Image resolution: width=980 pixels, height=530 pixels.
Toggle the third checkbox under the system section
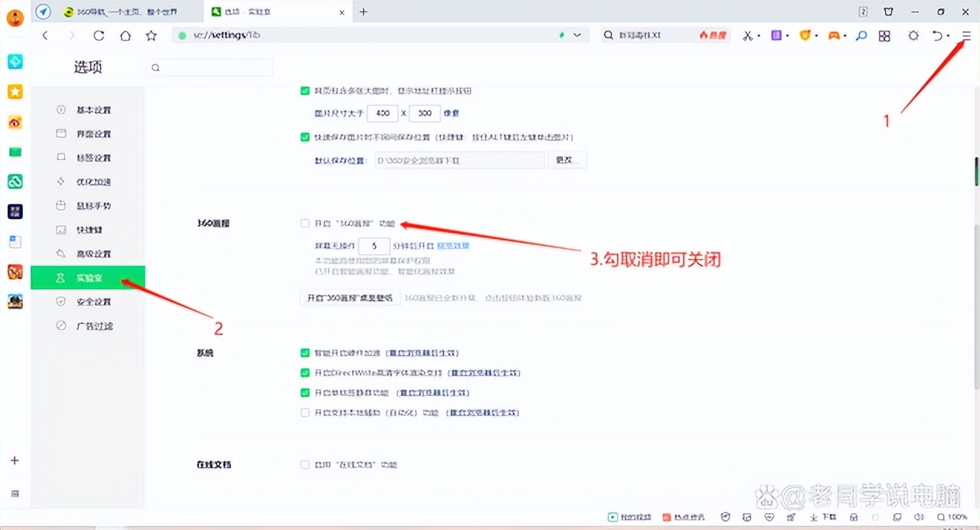coord(305,393)
